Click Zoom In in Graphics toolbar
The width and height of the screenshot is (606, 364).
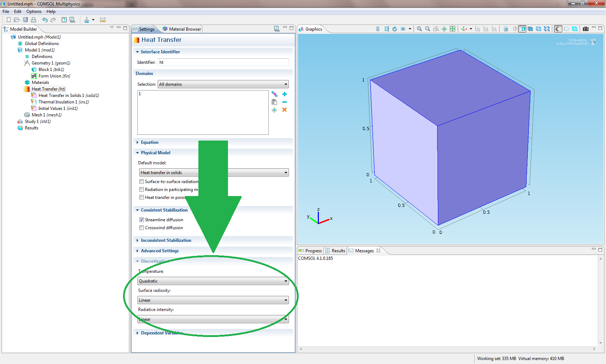(x=419, y=29)
